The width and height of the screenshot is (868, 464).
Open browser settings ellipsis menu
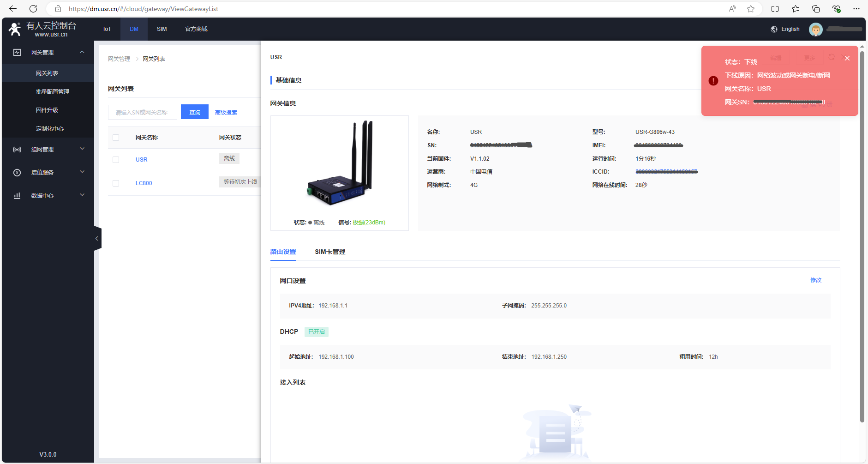coord(856,9)
